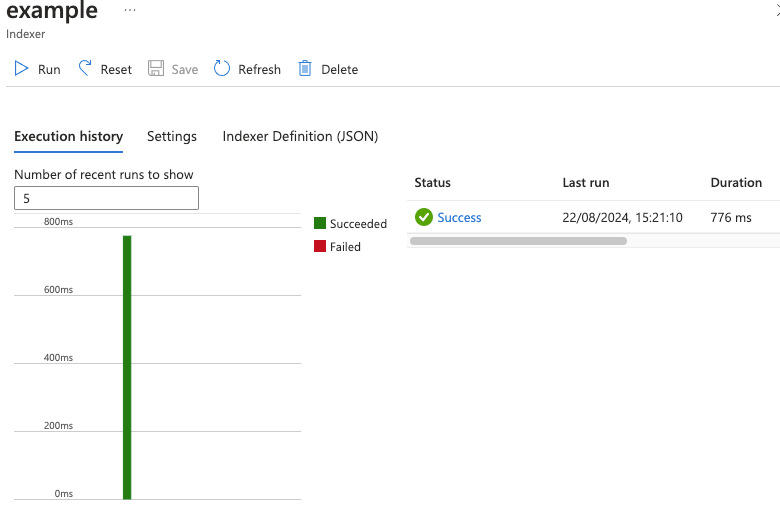Click the Succeeded legend label
The image size is (780, 511).
pos(358,224)
